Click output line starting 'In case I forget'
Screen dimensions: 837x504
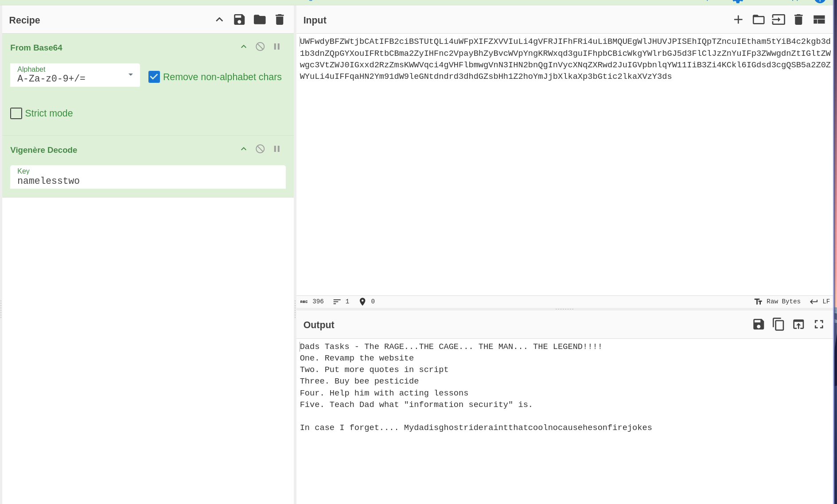pos(476,427)
